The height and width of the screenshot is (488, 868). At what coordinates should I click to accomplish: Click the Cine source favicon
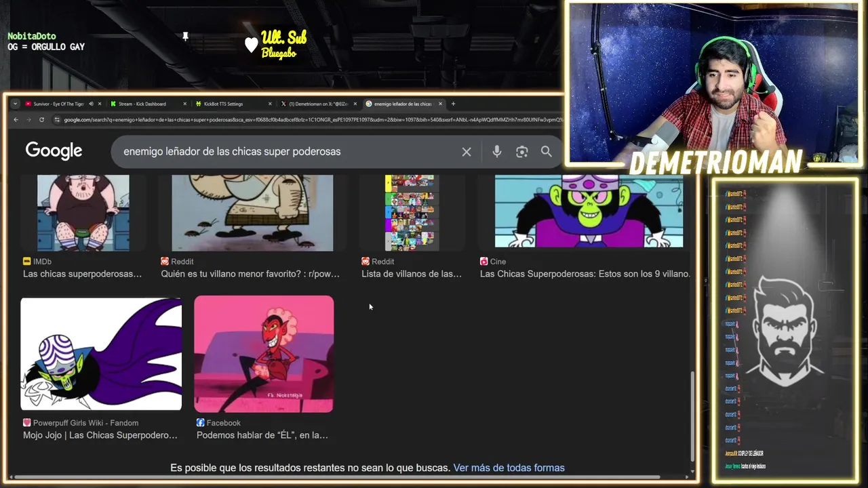pyautogui.click(x=484, y=261)
